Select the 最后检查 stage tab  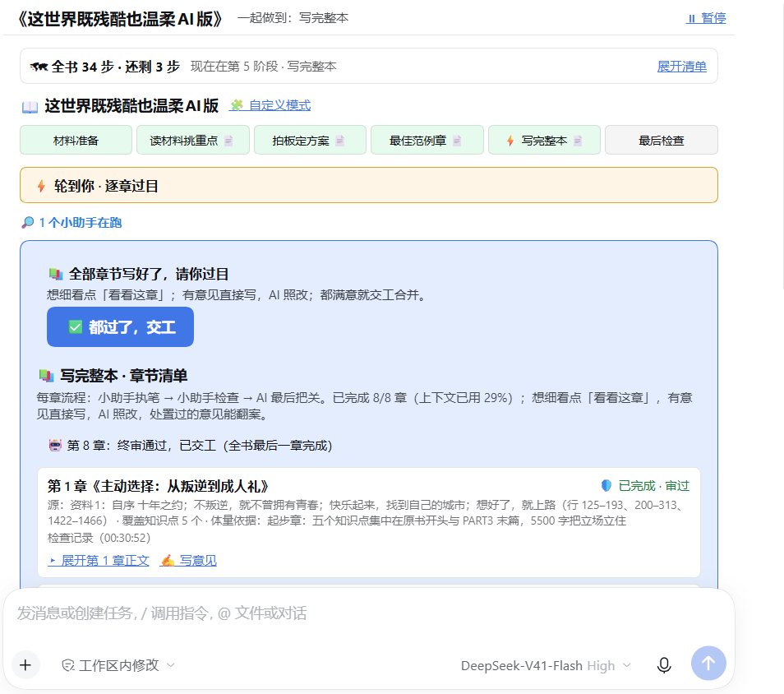pyautogui.click(x=662, y=140)
